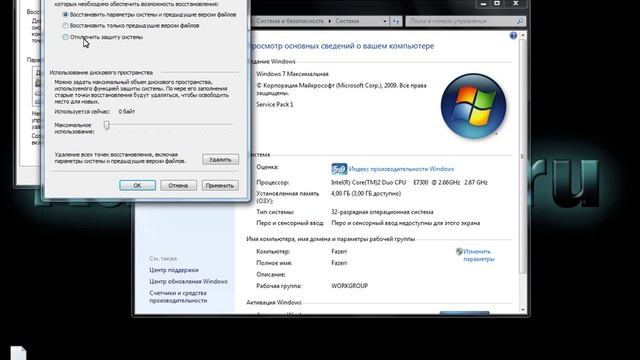Click the Использование дискового пространства heading

[101, 73]
